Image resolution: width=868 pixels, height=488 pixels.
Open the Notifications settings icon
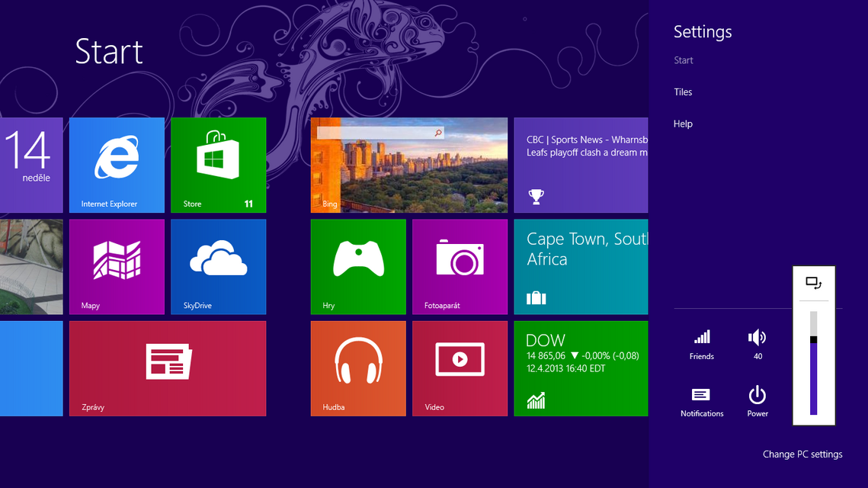click(702, 401)
